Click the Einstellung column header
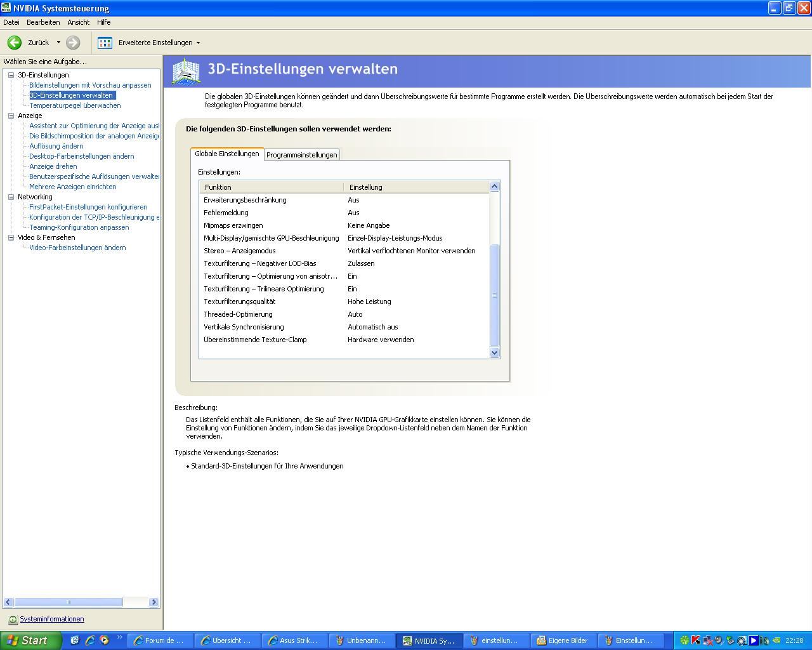Viewport: 812px width, 650px height. [416, 187]
